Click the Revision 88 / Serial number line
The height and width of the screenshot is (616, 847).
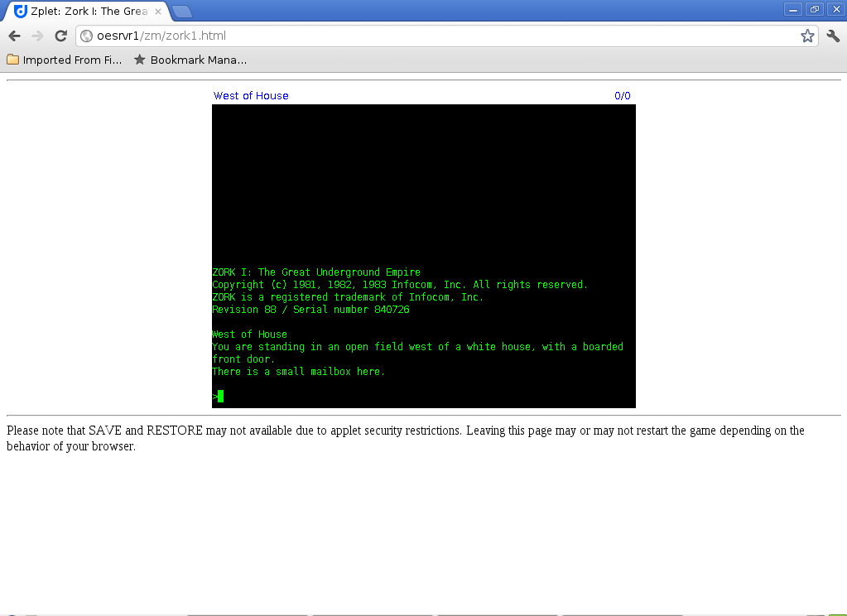310,310
